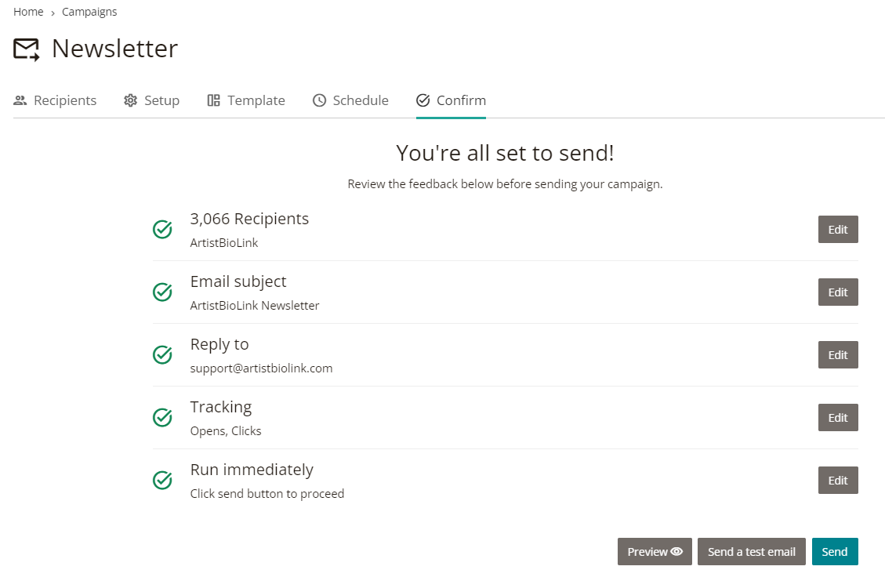The image size is (885, 588).
Task: Edit the Tracking settings row
Action: click(x=838, y=417)
